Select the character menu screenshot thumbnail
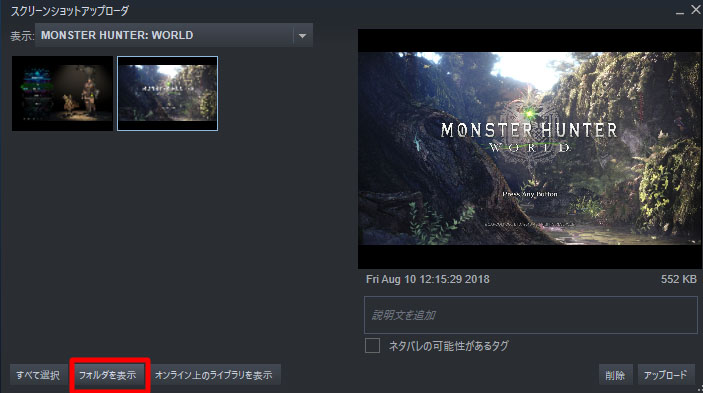The height and width of the screenshot is (393, 703). 62,93
